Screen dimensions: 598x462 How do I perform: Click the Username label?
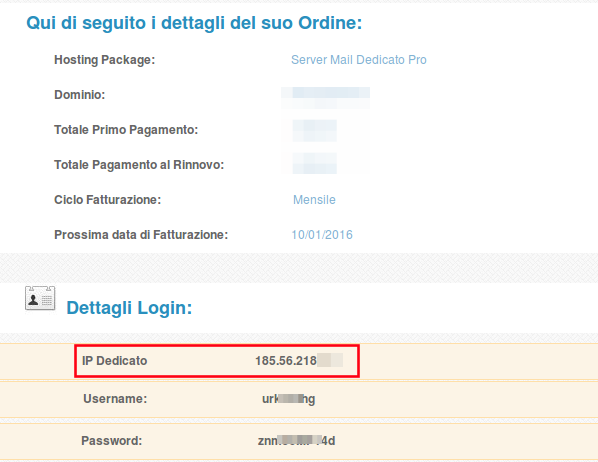pyautogui.click(x=115, y=399)
